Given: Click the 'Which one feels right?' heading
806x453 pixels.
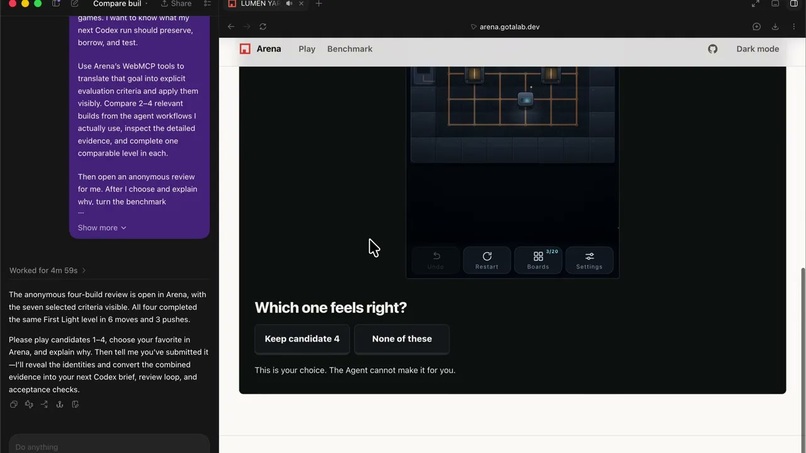Looking at the screenshot, I should coord(331,307).
